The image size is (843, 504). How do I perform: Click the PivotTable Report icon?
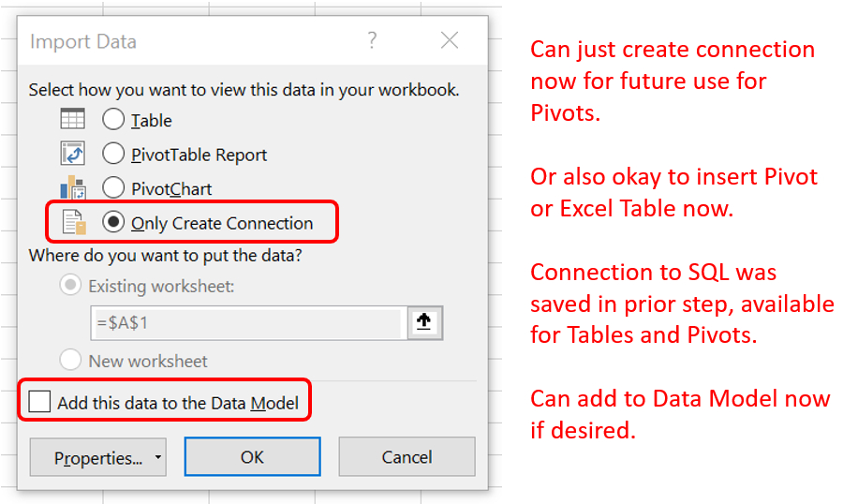point(72,154)
